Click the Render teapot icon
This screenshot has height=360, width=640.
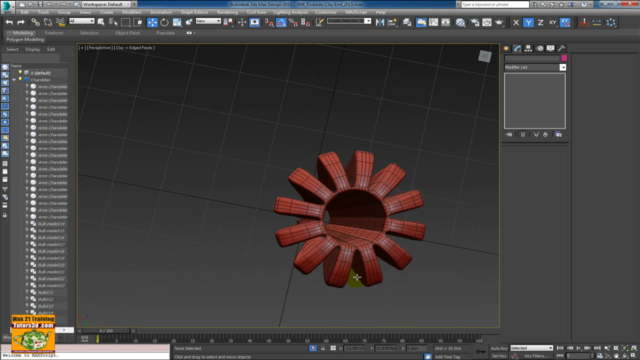(499, 22)
